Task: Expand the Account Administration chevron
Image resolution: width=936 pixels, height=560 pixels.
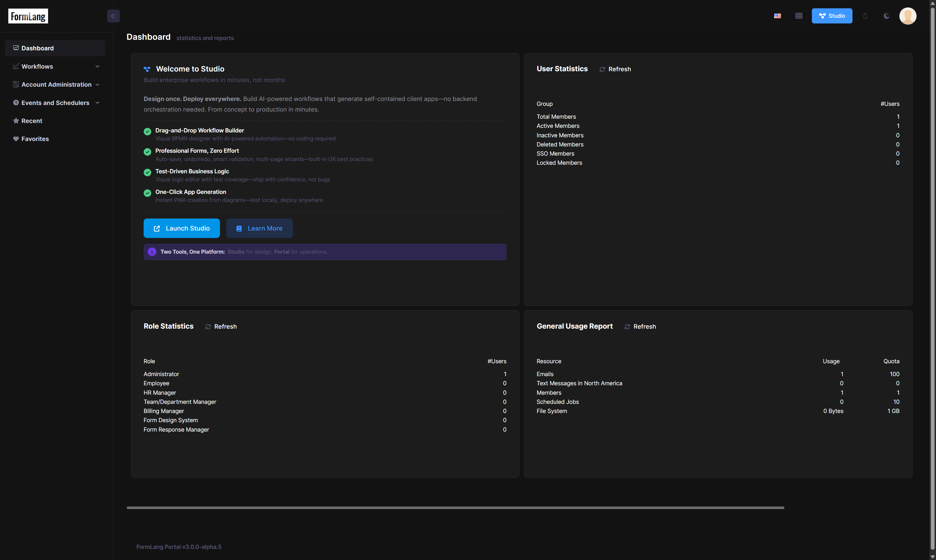Action: tap(97, 85)
